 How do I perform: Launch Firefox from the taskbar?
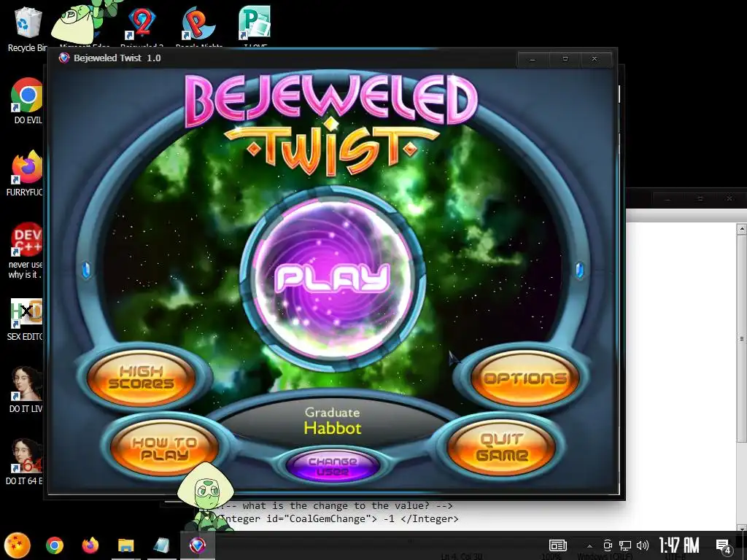pos(90,545)
